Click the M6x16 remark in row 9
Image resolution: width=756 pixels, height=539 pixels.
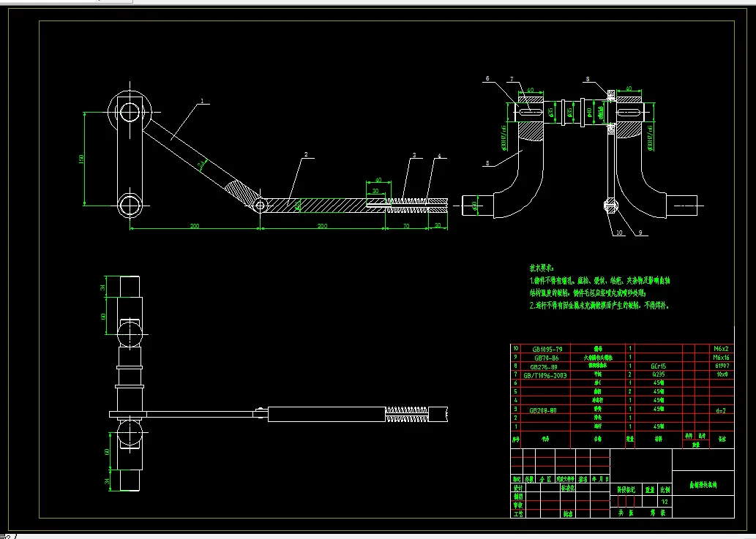pyautogui.click(x=722, y=358)
